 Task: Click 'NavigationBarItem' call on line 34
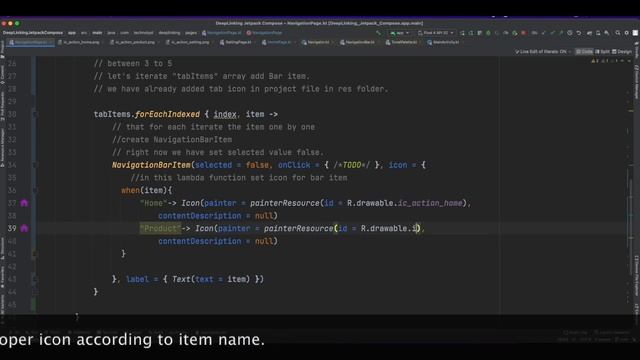pos(151,165)
